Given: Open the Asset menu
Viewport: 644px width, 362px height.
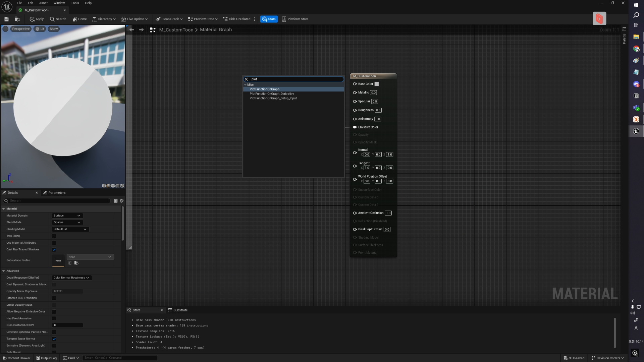Looking at the screenshot, I should 43,3.
